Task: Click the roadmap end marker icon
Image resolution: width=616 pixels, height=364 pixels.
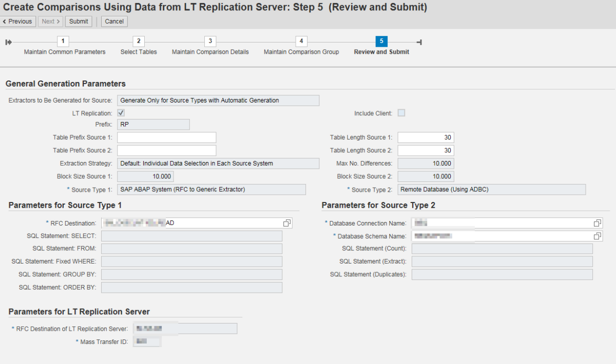Action: pyautogui.click(x=419, y=42)
